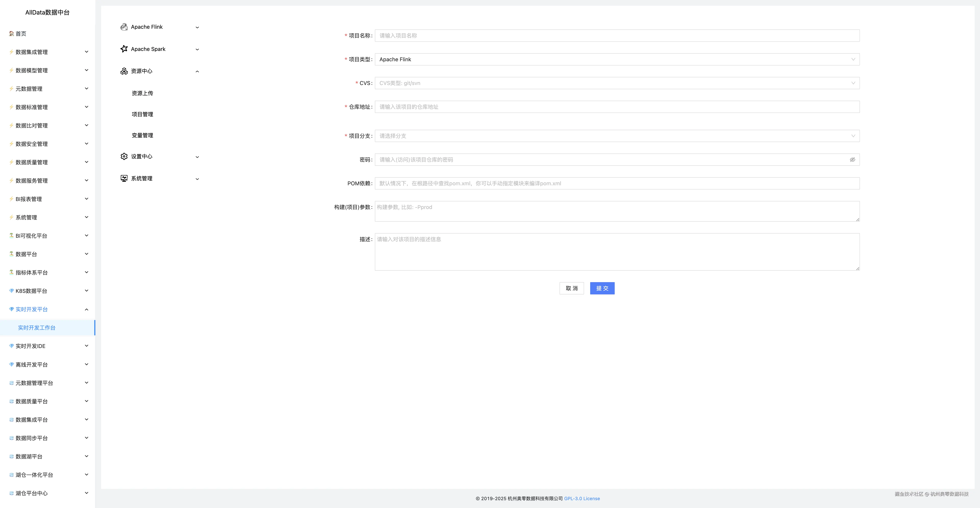Click the 项目名称 input field
This screenshot has height=508, width=980.
[x=617, y=36]
